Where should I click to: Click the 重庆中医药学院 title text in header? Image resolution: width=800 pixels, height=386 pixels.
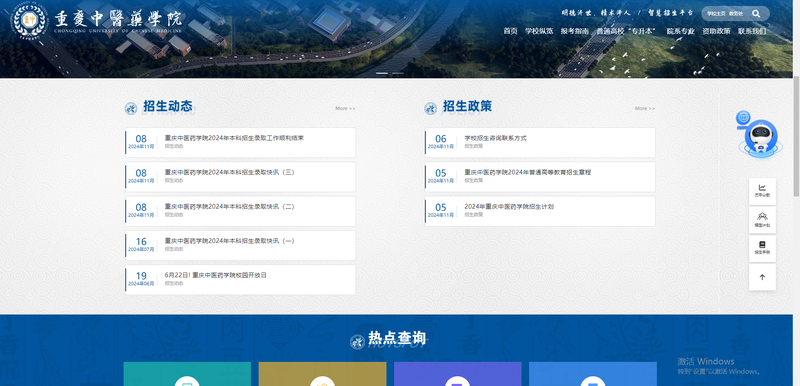tap(118, 19)
